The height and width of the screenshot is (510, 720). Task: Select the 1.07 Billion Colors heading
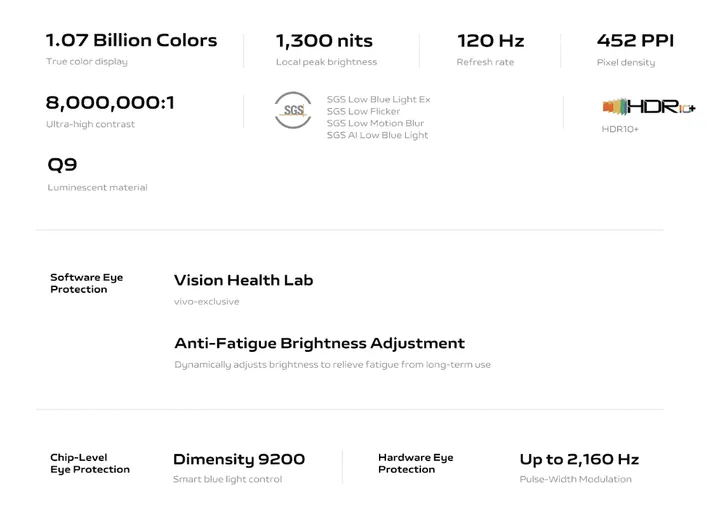click(131, 41)
